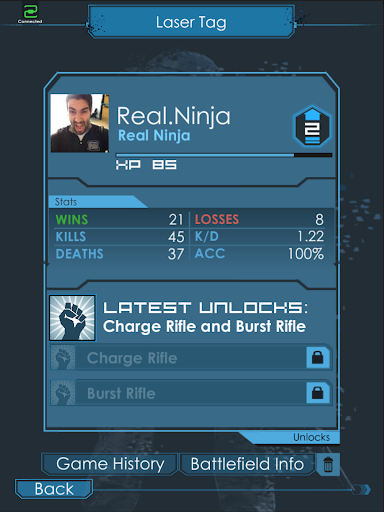Viewport: 384px width, 512px height.
Task: Click the faded fist icon beside Burst Rifle
Action: point(63,393)
